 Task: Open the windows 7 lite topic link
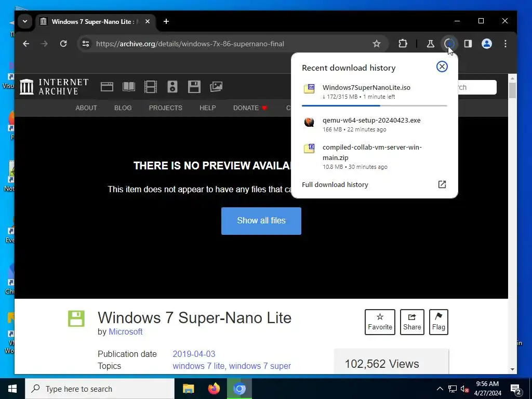tap(198, 366)
